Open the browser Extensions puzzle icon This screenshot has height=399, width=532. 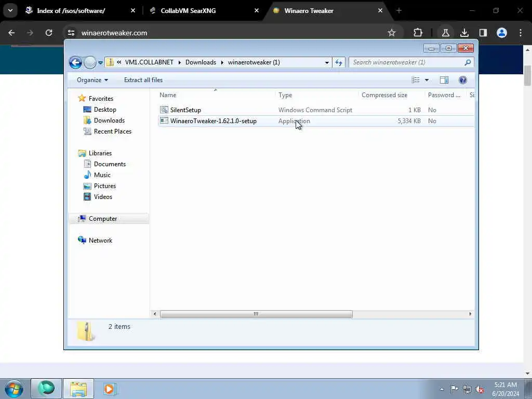(x=418, y=33)
